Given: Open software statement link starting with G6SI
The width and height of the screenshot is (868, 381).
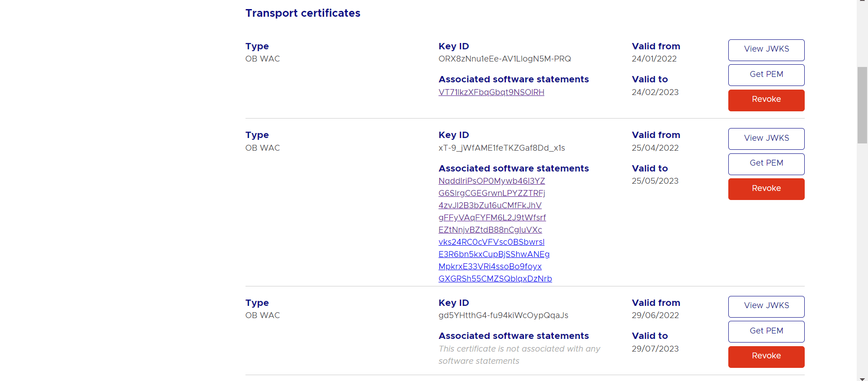Looking at the screenshot, I should pos(491,193).
